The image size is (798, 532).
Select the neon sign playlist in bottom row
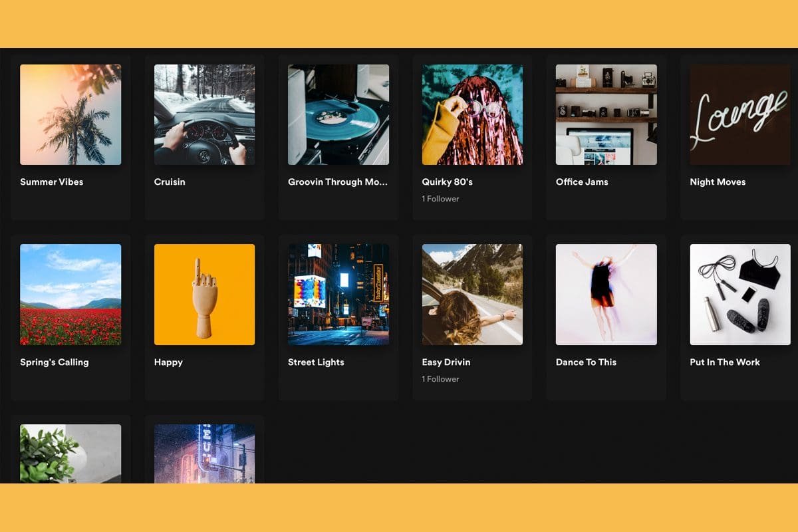pyautogui.click(x=204, y=454)
